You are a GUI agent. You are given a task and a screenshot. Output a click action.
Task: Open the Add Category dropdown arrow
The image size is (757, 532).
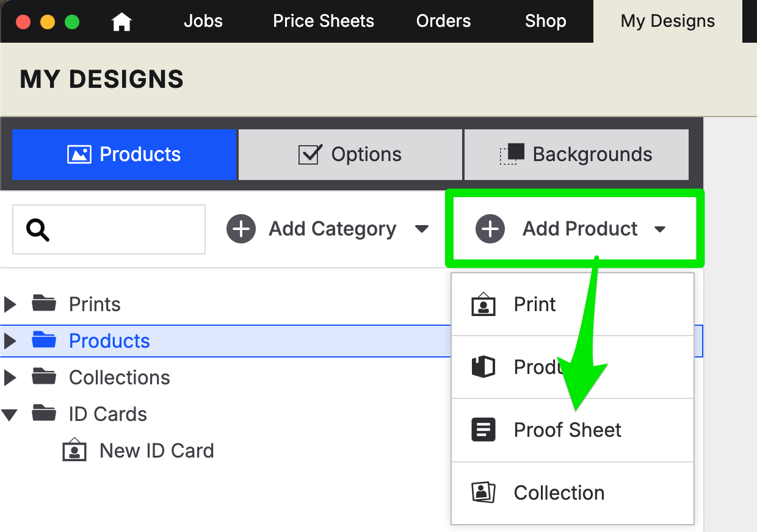click(x=421, y=229)
